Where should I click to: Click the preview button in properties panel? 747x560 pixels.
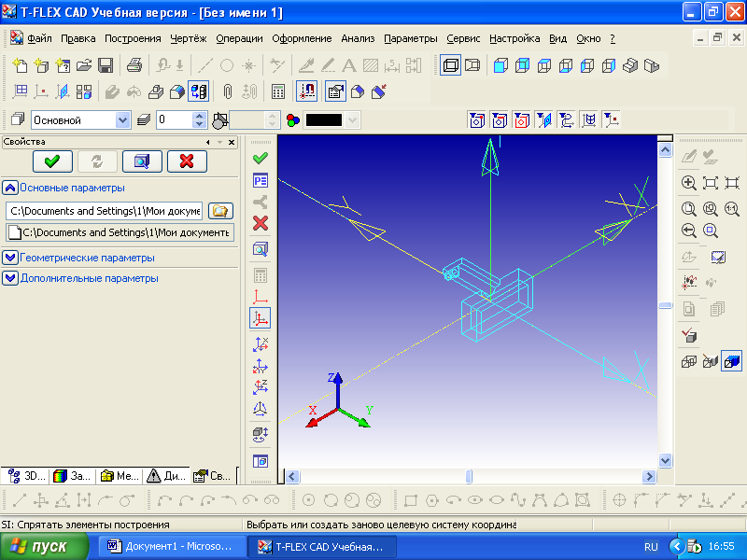tap(142, 161)
